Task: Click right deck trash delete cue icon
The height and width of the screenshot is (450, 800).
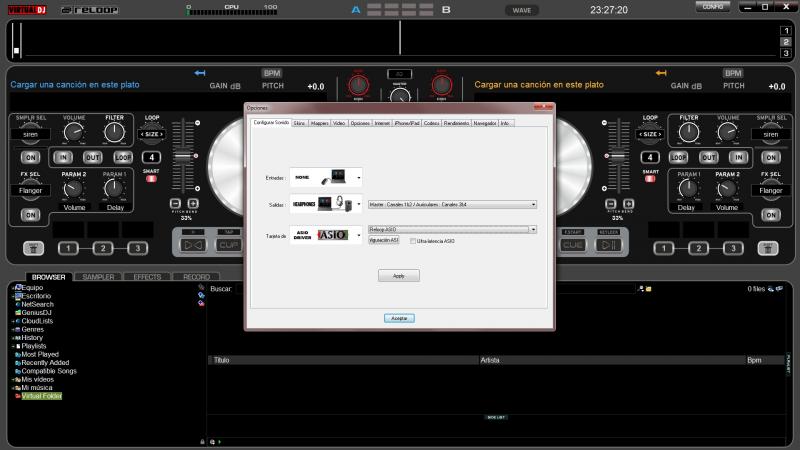Action: [x=768, y=248]
